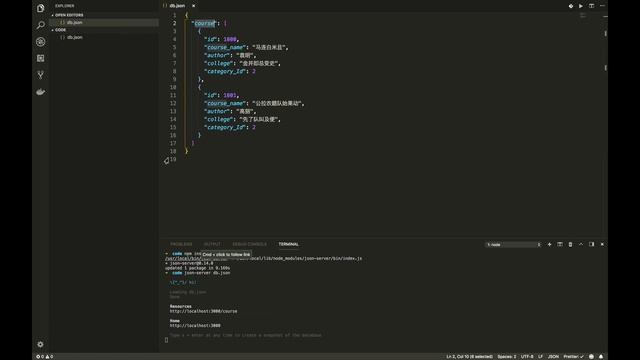This screenshot has height=360, width=640.
Task: Change end of line sequence via LF
Action: [540, 357]
